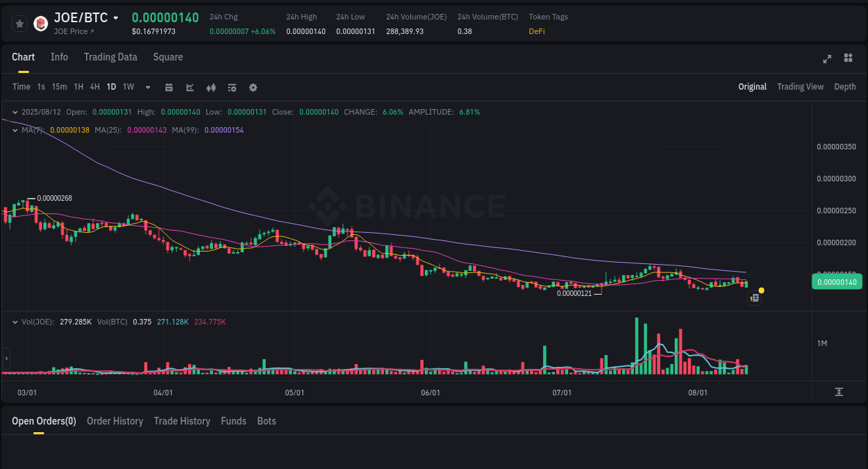Open the Trade History tab
This screenshot has width=868, height=469.
(182, 420)
